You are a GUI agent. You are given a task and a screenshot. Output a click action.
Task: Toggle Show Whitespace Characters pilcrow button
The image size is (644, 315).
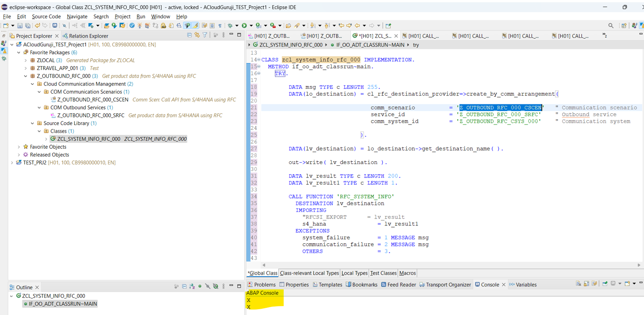click(220, 26)
